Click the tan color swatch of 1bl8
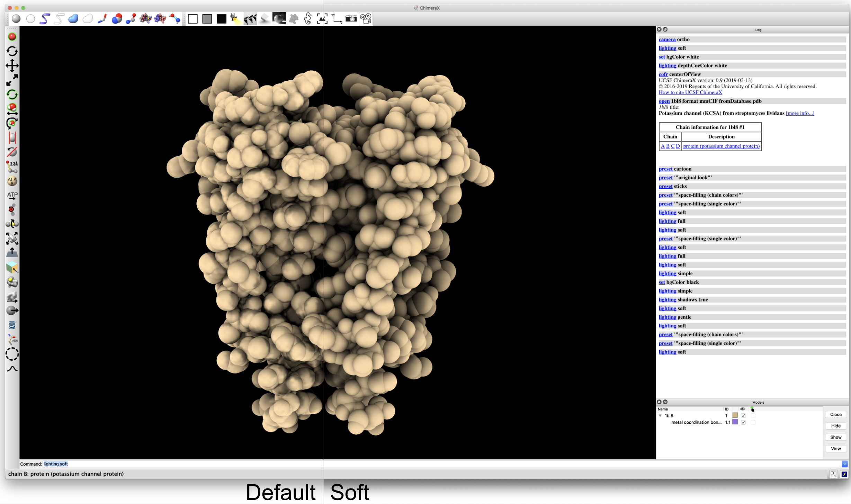Viewport: 851px width, 504px height. 735,415
